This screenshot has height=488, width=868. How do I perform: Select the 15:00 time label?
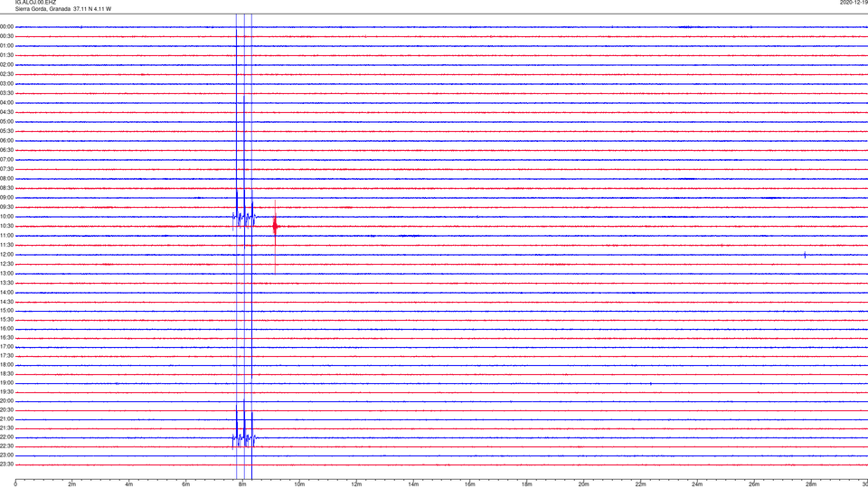(6, 311)
